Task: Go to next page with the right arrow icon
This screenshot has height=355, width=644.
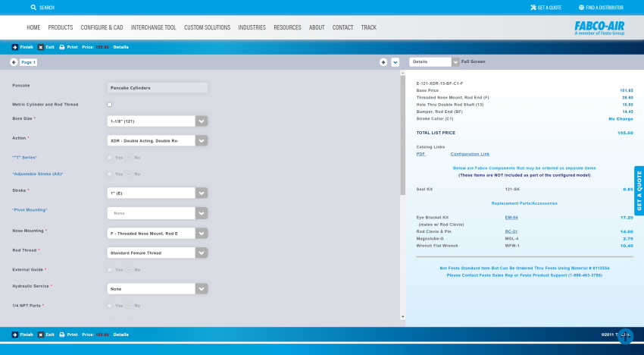Action: click(383, 62)
